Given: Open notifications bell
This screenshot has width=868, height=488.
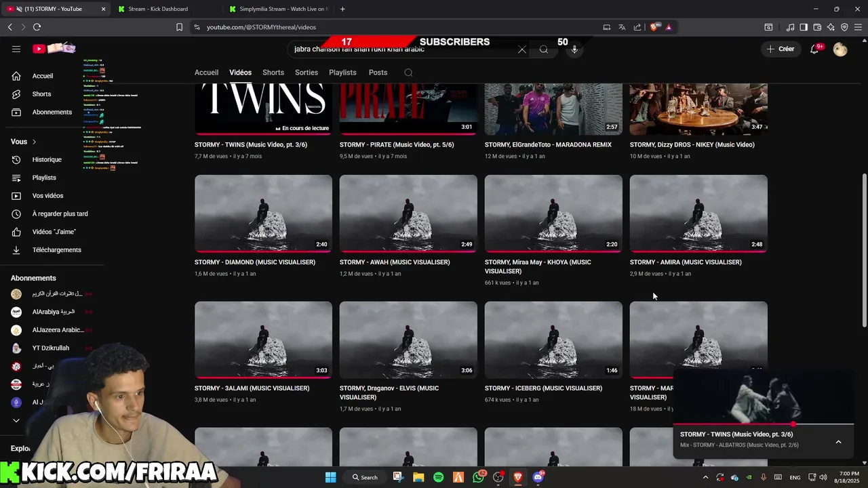Looking at the screenshot, I should coord(814,49).
